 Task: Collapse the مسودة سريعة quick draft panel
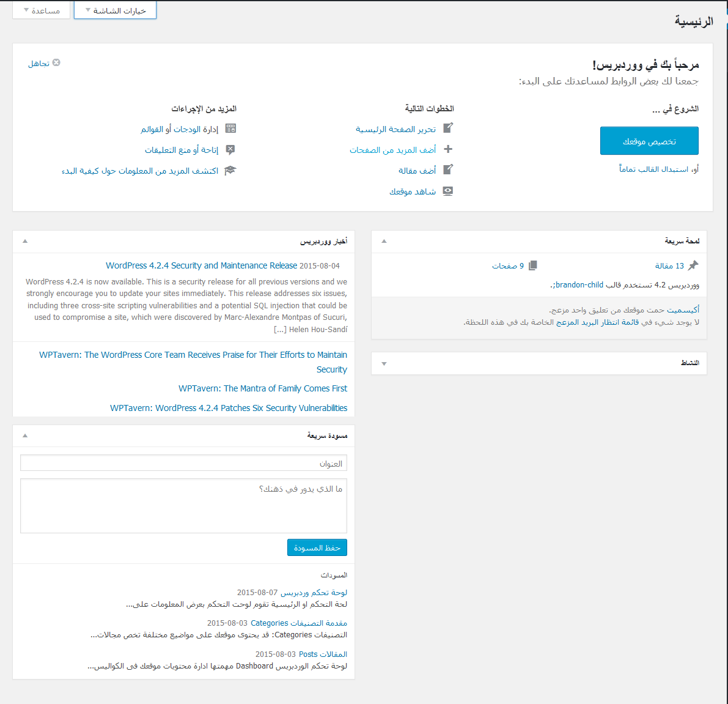click(x=25, y=435)
